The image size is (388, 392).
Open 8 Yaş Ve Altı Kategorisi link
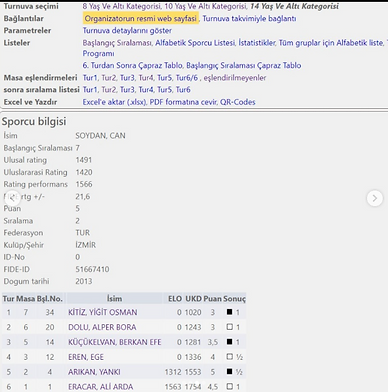tap(122, 6)
